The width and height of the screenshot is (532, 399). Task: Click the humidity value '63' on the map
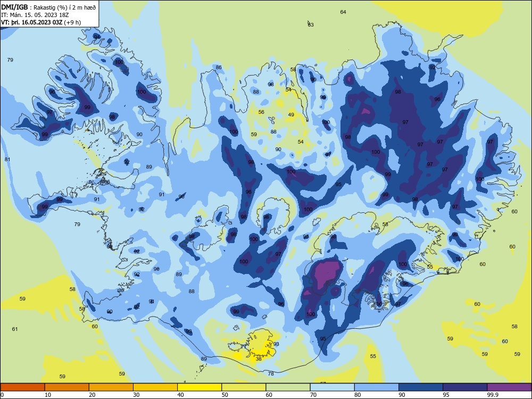(x=311, y=25)
